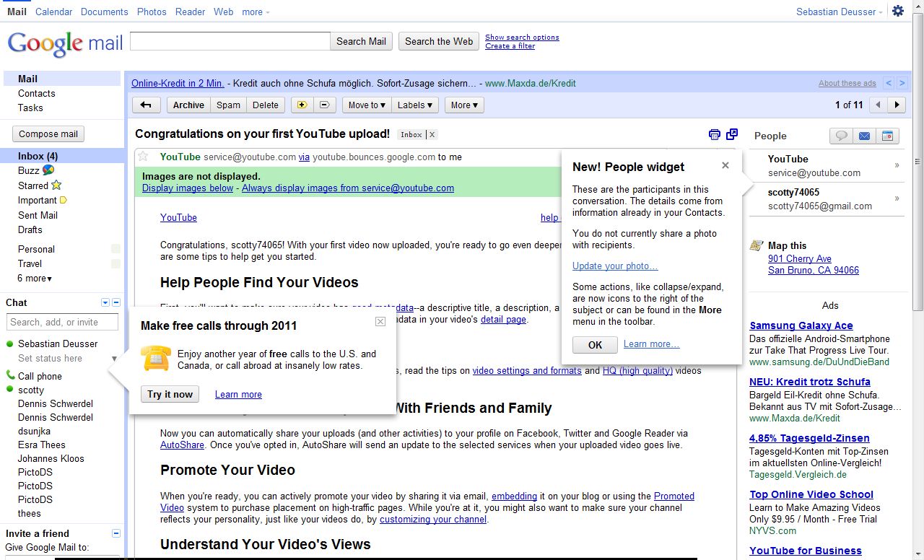Open More actions dropdown
This screenshot has height=560, width=924.
pyautogui.click(x=464, y=105)
